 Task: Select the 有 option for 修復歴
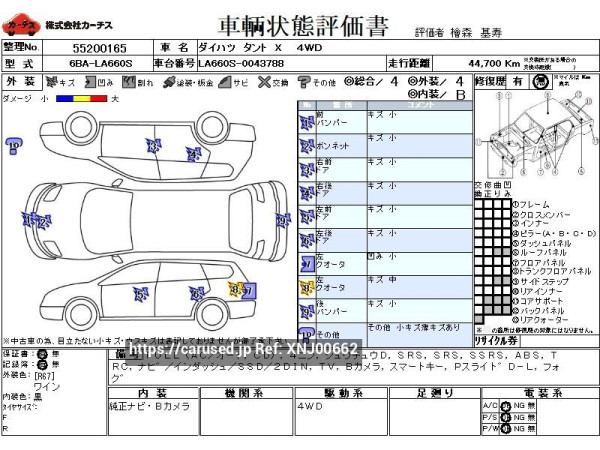[518, 82]
